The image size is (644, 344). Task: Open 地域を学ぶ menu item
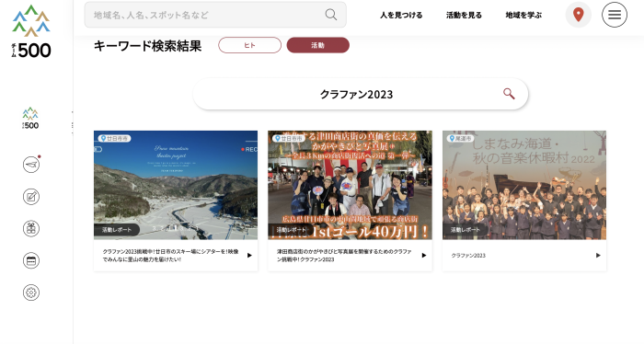(x=523, y=16)
